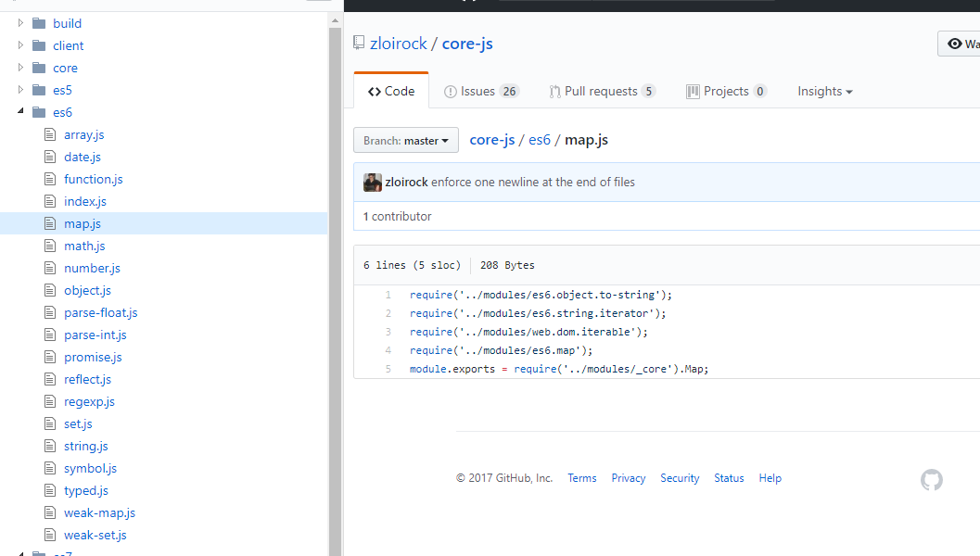Image resolution: width=980 pixels, height=556 pixels.
Task: Open the Branch: master dropdown
Action: pyautogui.click(x=405, y=140)
